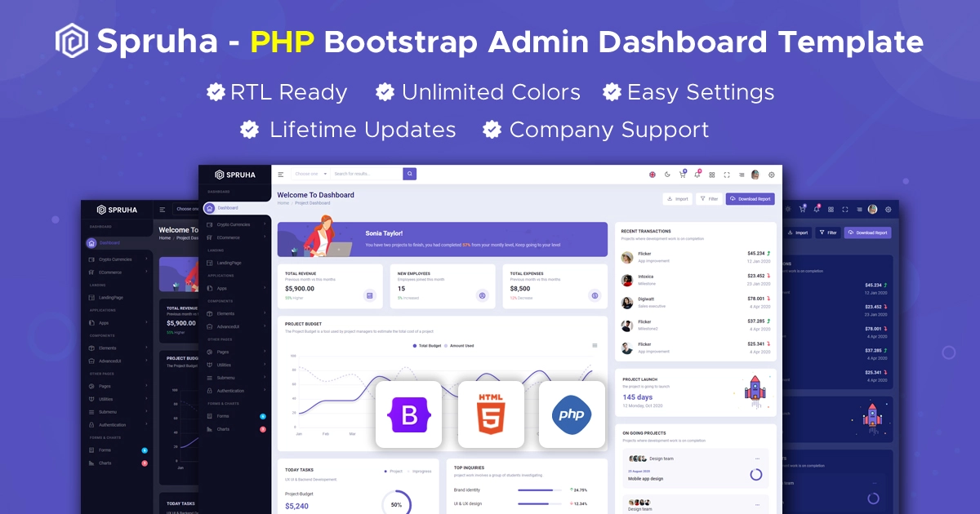Toggle fullscreen icon in light dashboard header
The height and width of the screenshot is (514, 980).
[x=727, y=175]
